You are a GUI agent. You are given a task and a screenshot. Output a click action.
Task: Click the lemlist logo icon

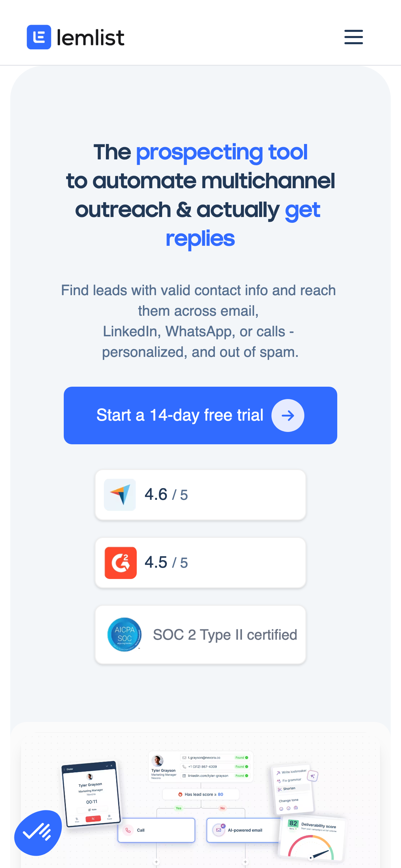pyautogui.click(x=39, y=37)
